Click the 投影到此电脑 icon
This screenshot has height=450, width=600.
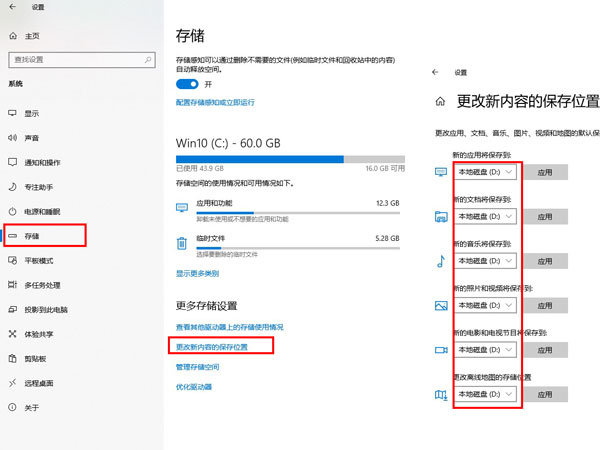pyautogui.click(x=13, y=309)
